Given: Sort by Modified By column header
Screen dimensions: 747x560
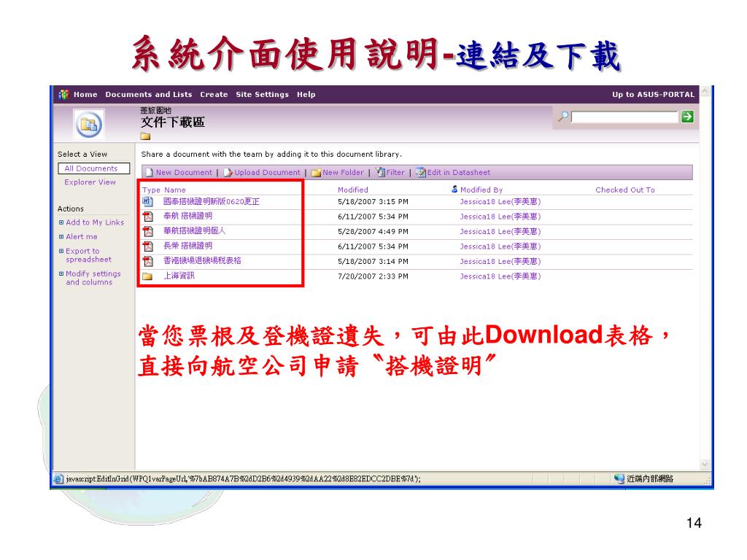Looking at the screenshot, I should click(481, 190).
